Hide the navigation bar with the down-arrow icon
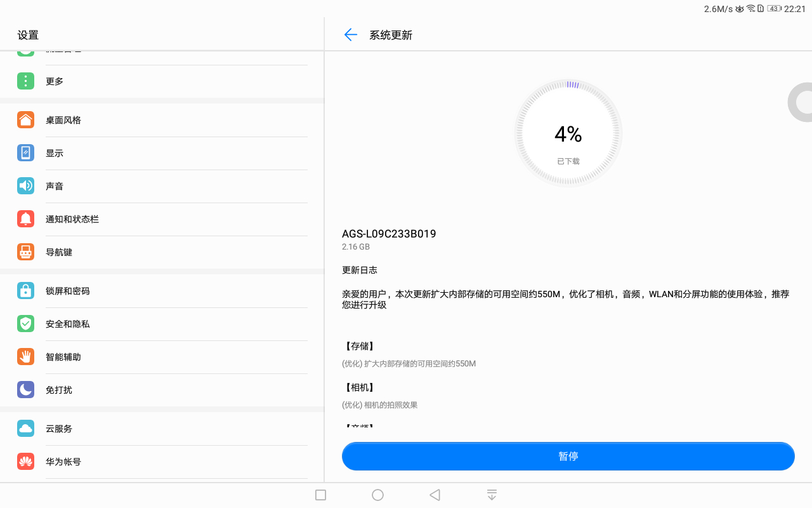 point(492,495)
